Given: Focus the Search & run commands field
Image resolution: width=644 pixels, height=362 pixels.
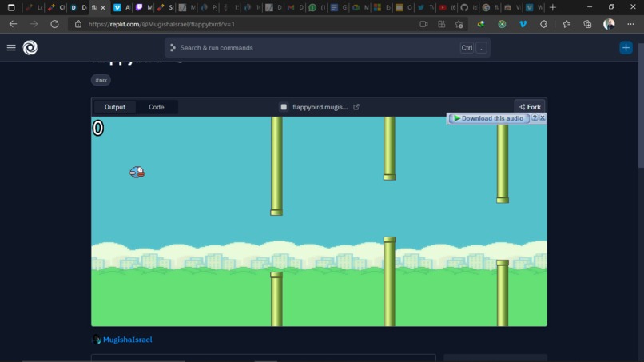Looking at the screenshot, I should tap(328, 48).
